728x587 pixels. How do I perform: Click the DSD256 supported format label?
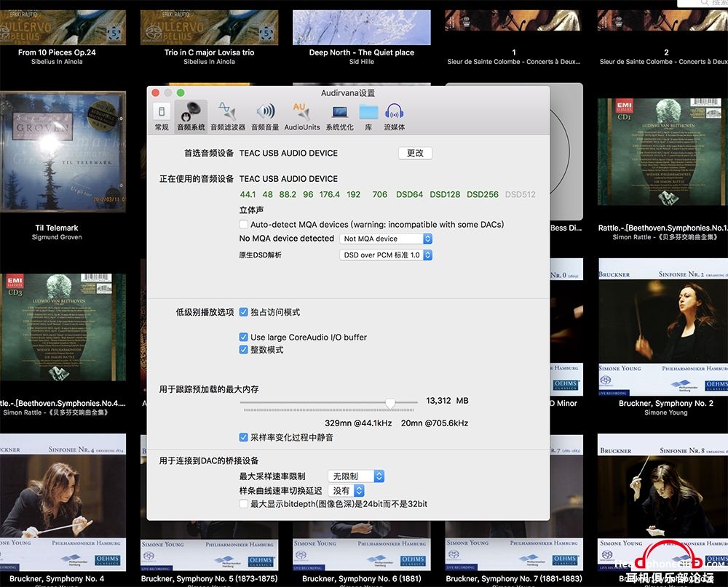[x=483, y=194]
